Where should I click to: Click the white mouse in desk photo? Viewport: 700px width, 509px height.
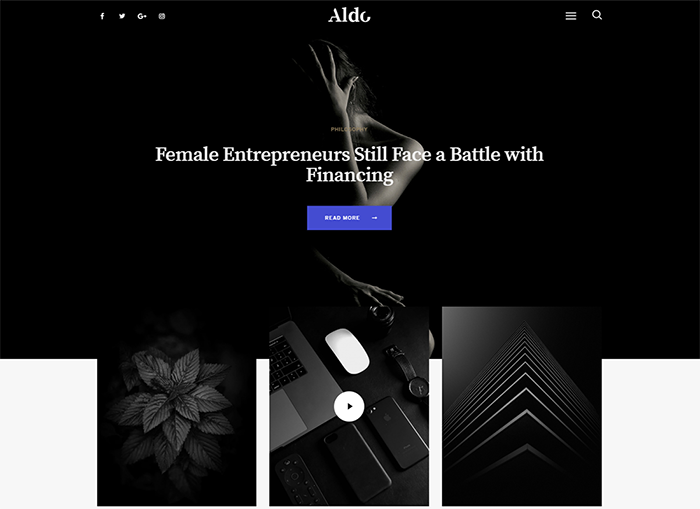pyautogui.click(x=347, y=351)
